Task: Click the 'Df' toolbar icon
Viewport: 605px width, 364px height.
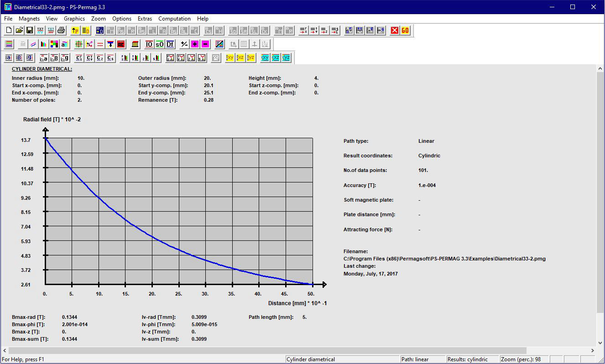Action: [x=170, y=44]
